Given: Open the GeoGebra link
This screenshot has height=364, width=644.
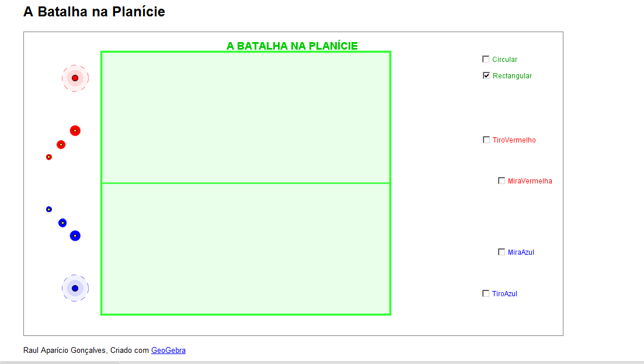Looking at the screenshot, I should [168, 351].
